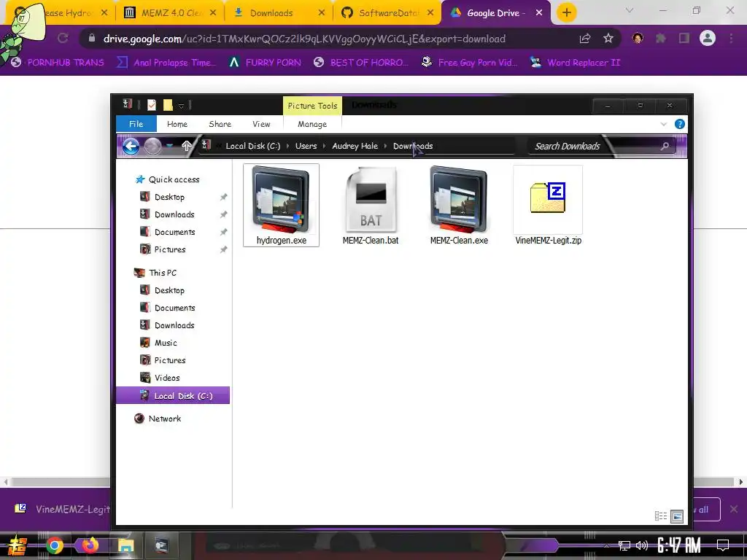Go up one folder level arrow
The height and width of the screenshot is (560, 747).
click(187, 146)
